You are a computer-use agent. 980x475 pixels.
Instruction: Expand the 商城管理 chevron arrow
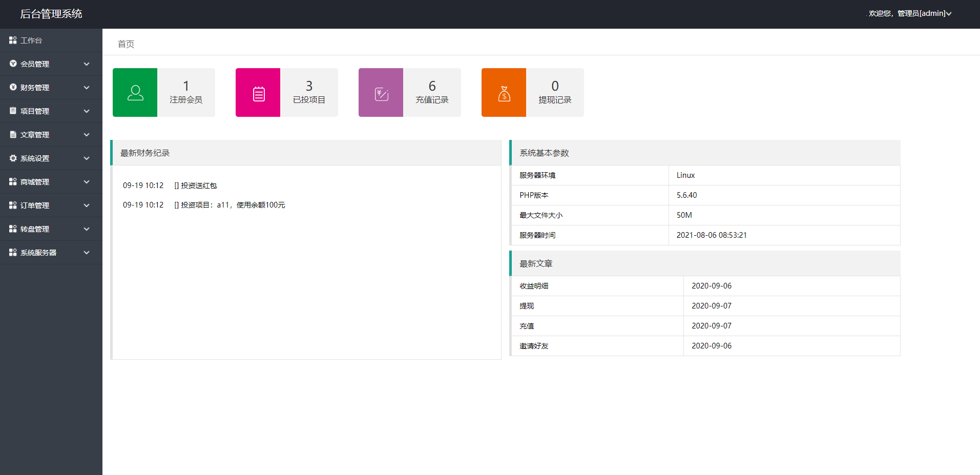click(x=87, y=182)
